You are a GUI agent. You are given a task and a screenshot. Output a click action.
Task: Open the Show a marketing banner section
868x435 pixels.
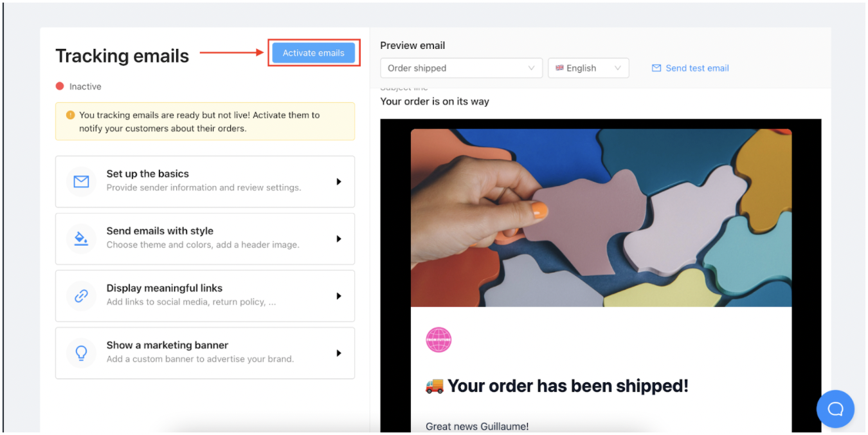point(205,353)
